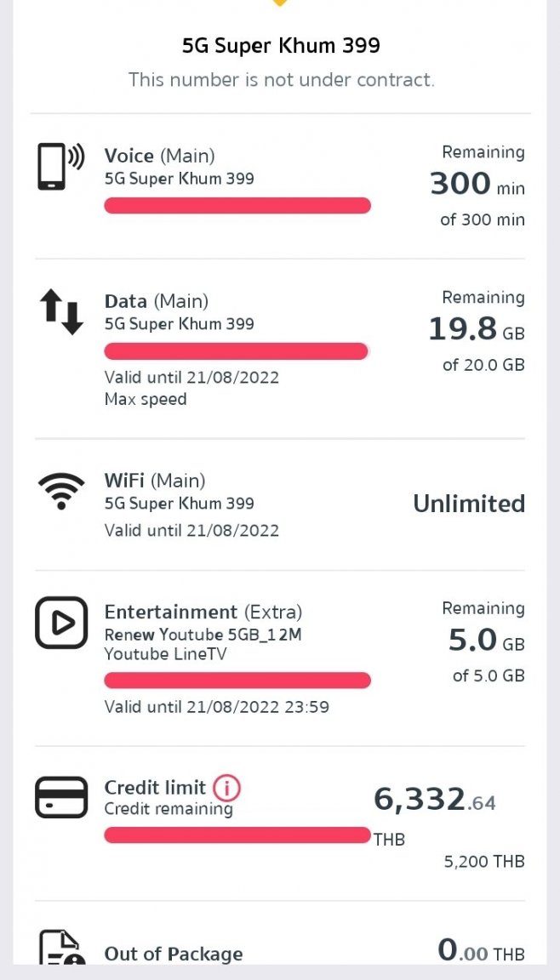The height and width of the screenshot is (980, 560).
Task: Open the Out of Package row
Action: pyautogui.click(x=280, y=949)
